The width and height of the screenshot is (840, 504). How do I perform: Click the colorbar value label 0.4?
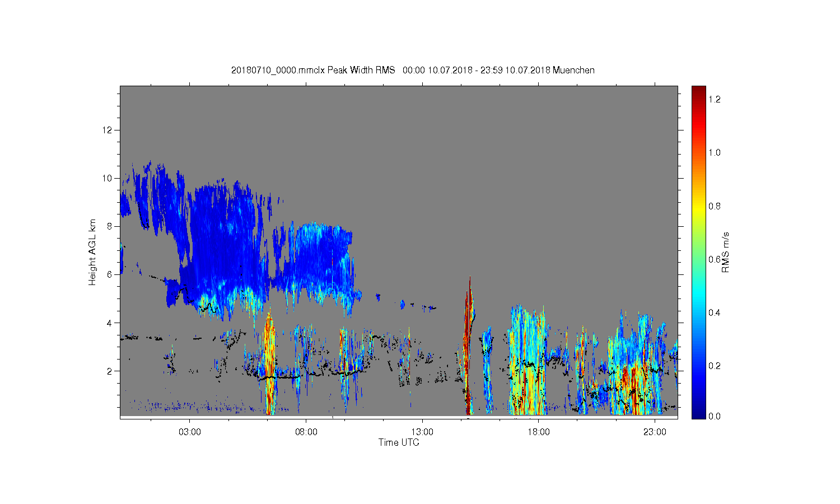click(x=715, y=312)
